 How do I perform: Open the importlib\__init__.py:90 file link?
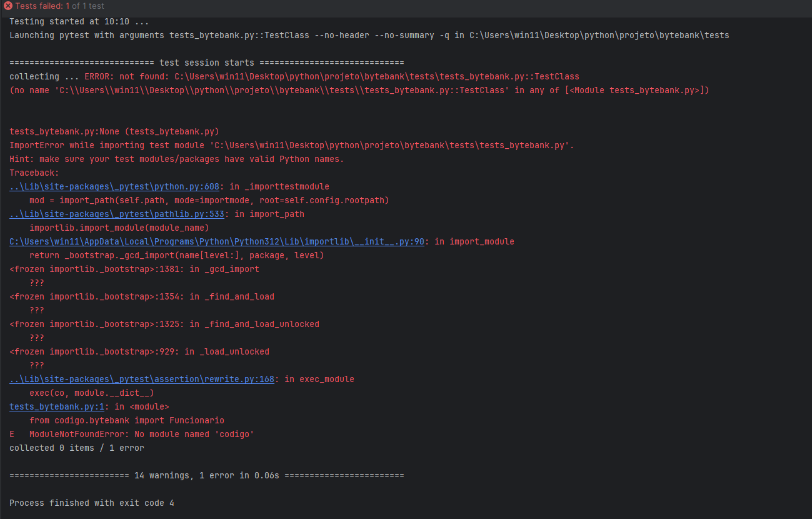click(x=217, y=241)
